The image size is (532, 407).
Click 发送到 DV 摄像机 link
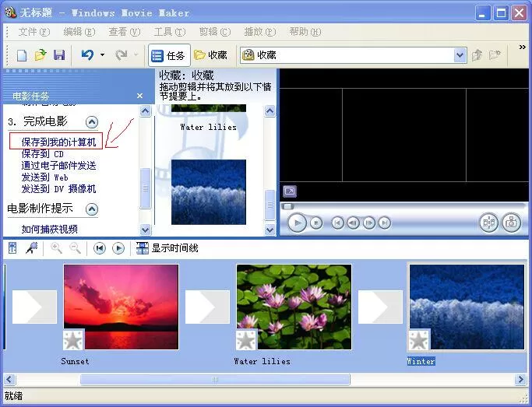click(58, 189)
